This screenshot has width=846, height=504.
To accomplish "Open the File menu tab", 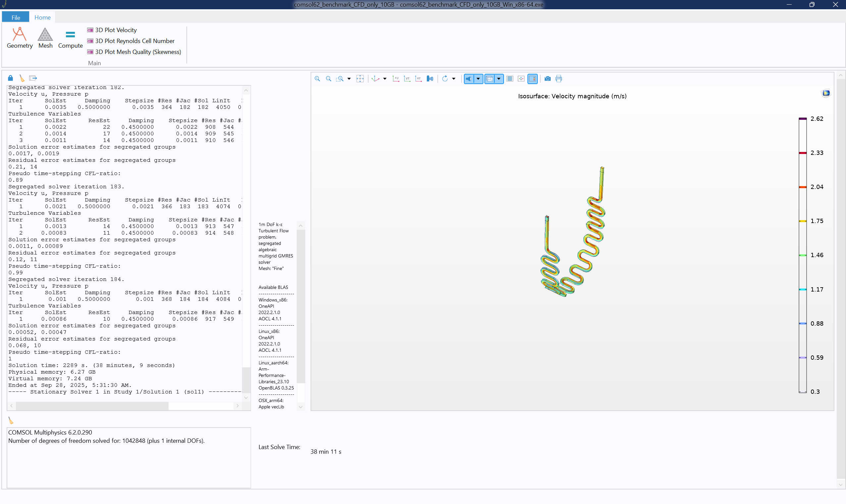I will click(16, 17).
